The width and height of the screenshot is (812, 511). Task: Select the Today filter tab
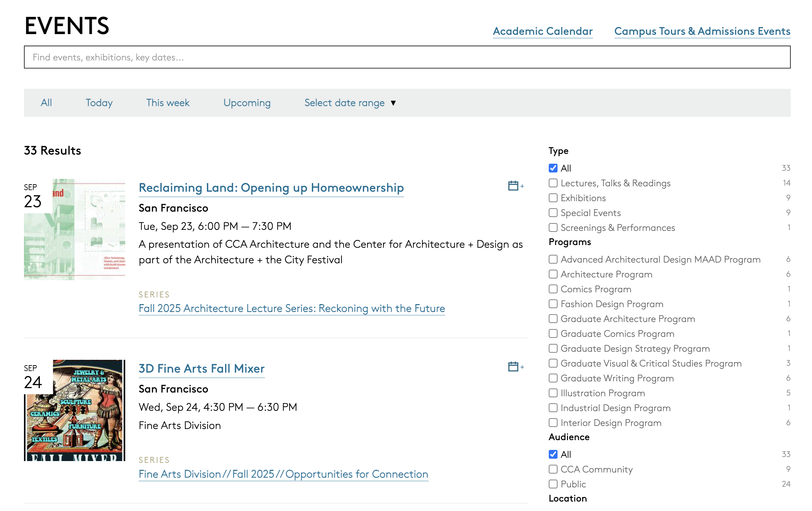99,103
